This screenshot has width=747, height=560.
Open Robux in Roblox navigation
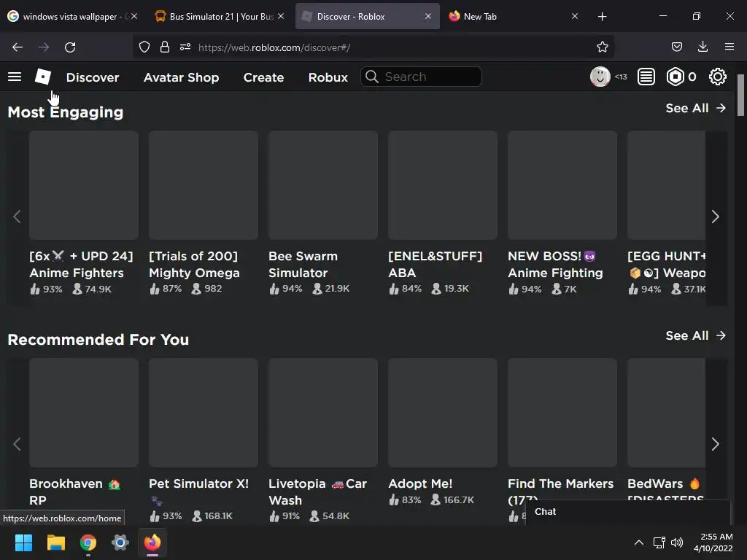tap(328, 77)
